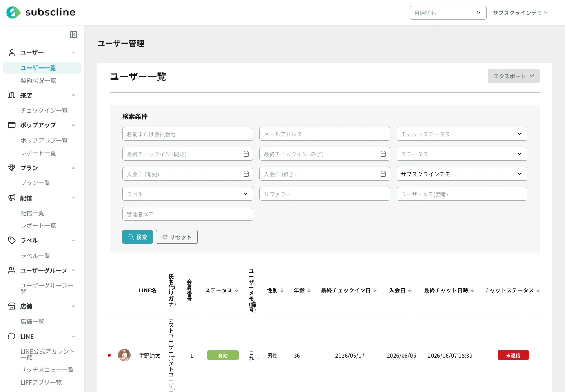Open the チャットステータス filter dropdown
Screen dimensions: 565x392
click(x=462, y=134)
